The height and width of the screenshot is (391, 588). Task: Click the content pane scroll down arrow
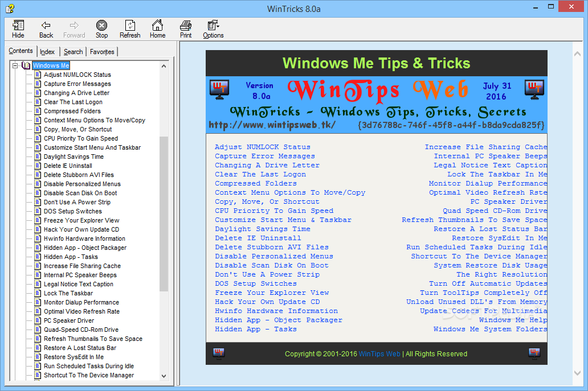578,373
